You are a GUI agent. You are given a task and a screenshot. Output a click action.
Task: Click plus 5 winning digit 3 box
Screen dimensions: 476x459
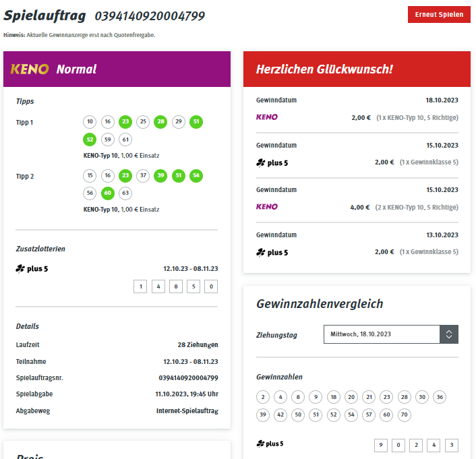[452, 446]
